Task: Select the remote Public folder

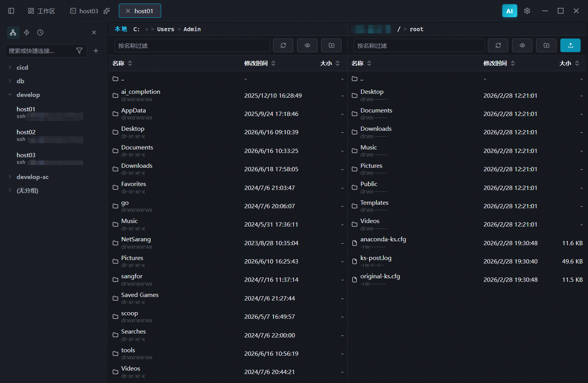Action: click(x=467, y=188)
